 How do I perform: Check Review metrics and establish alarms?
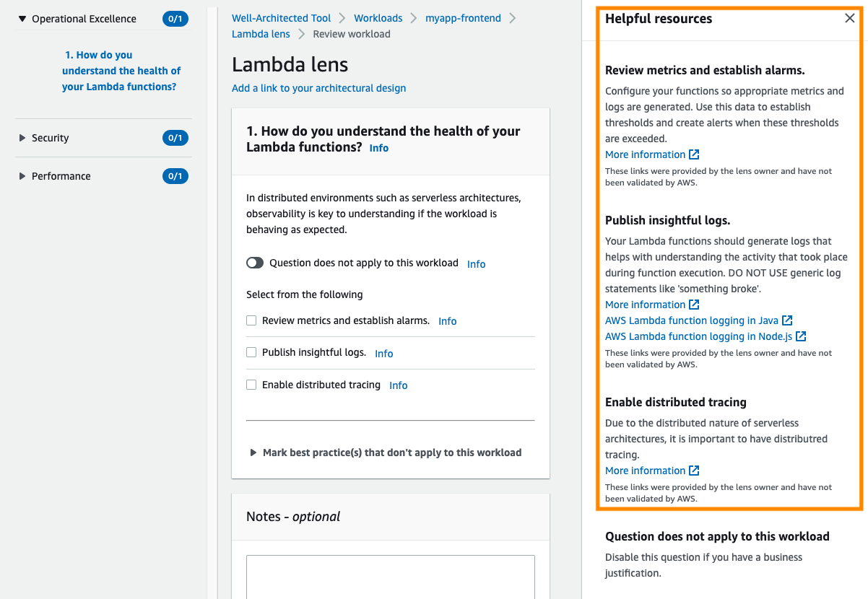[x=251, y=321]
